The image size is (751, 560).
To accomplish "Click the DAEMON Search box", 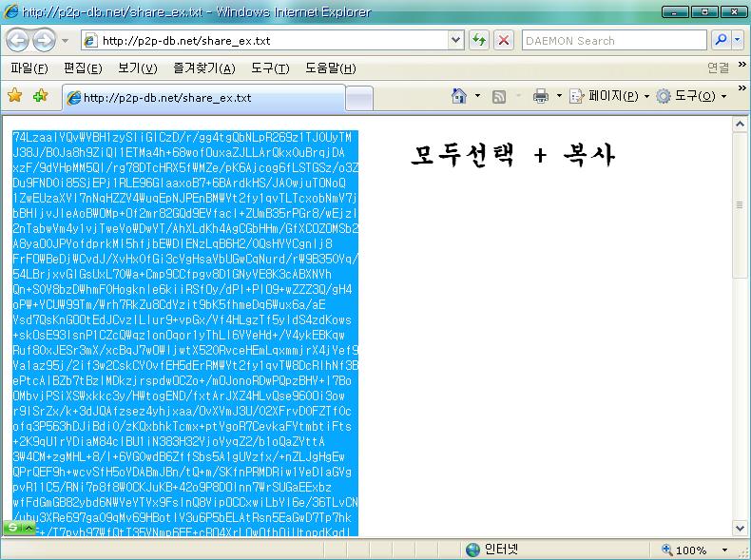I will [614, 41].
